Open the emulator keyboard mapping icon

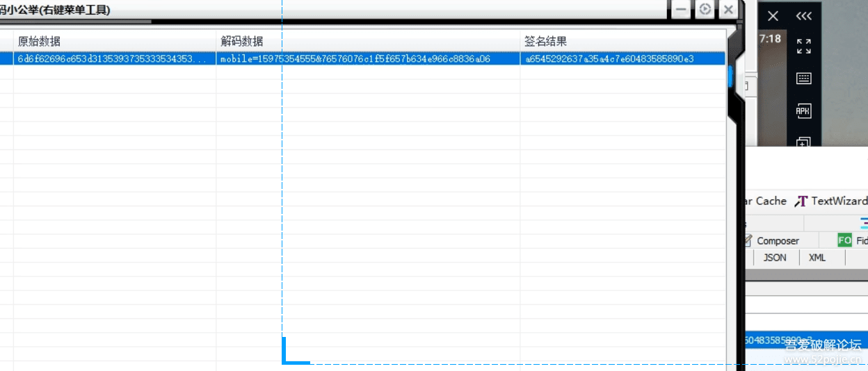804,79
